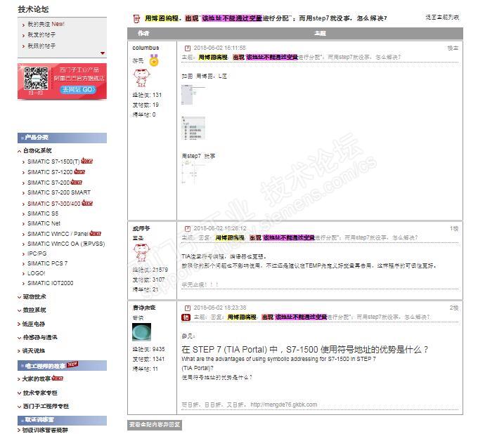The image size is (504, 434).
Task: Open second attached image thumbnail in columbus's post
Action: click(x=193, y=129)
